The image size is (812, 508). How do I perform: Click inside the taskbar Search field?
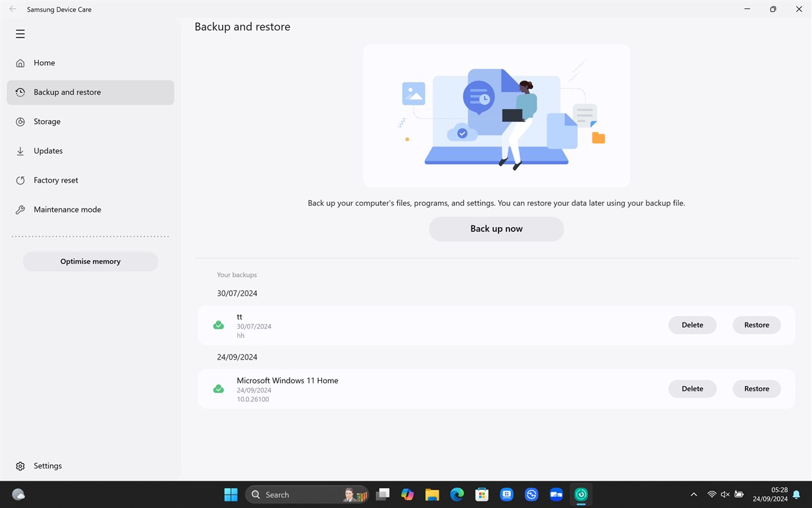(x=297, y=494)
